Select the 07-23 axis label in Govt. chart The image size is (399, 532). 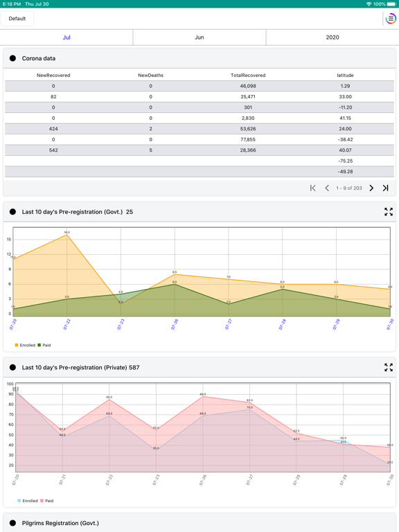point(121,324)
